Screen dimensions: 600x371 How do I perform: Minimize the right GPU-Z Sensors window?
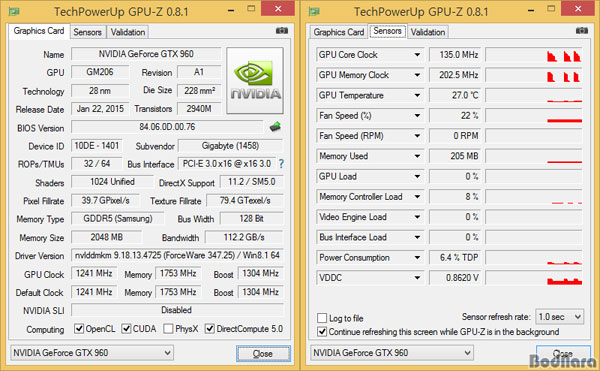[531, 10]
